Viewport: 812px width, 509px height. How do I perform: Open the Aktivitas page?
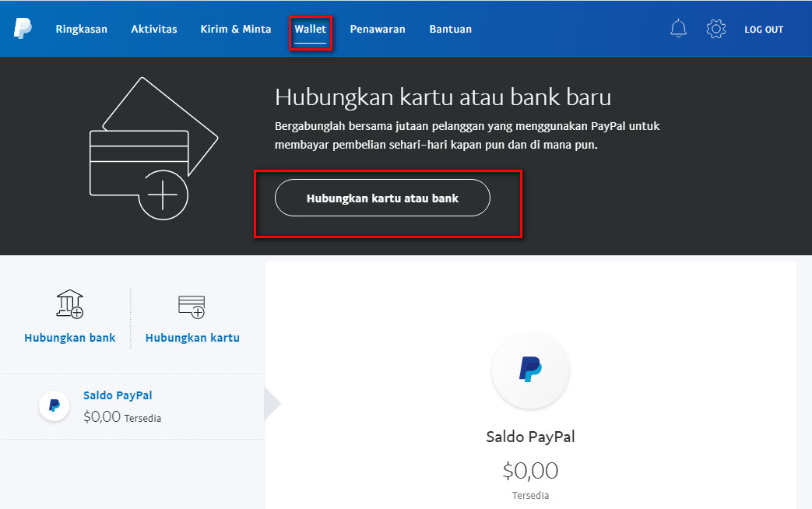(153, 28)
